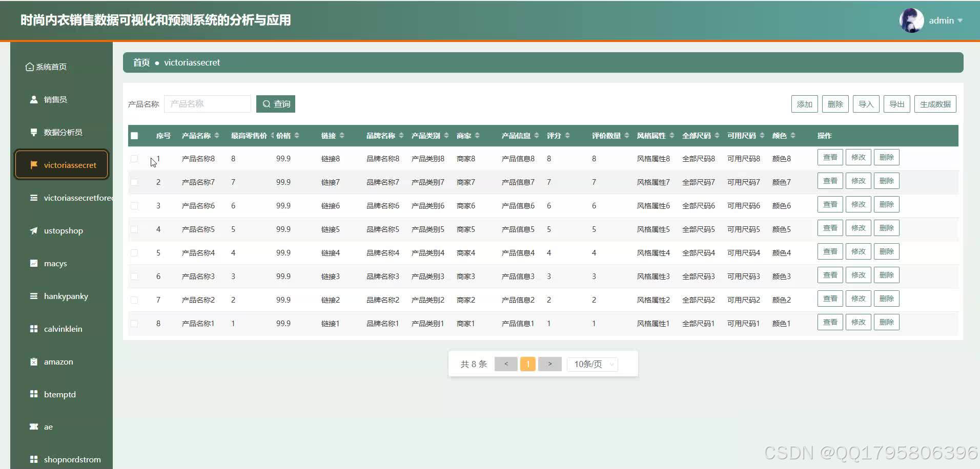Sort by 产品名称 column arrows

click(x=217, y=136)
